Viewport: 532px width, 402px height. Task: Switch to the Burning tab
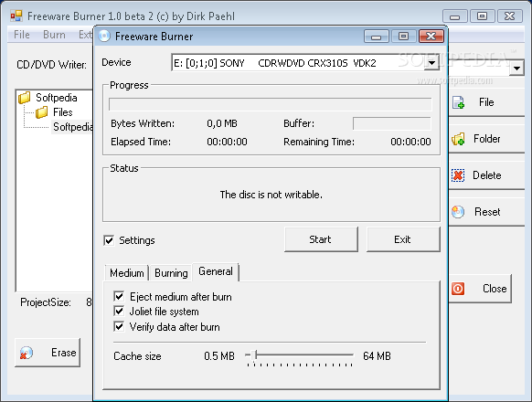[171, 273]
